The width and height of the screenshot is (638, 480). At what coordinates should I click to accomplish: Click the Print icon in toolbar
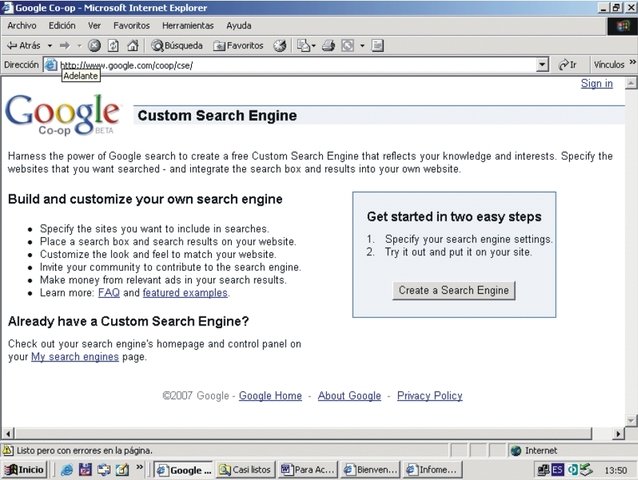coord(328,46)
